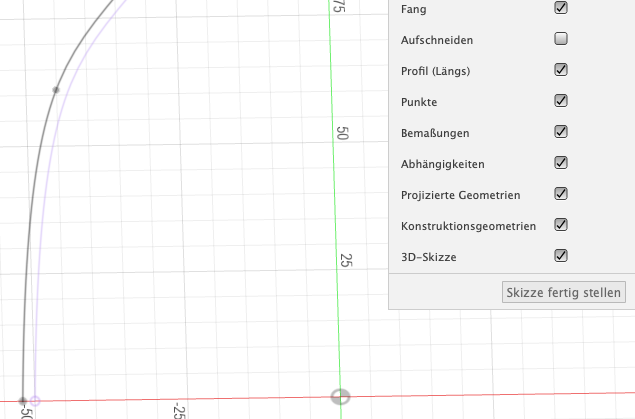Screen dimensions: 635x419
Task: Click the light purple curve's bottom endpoint
Action: pyautogui.click(x=35, y=401)
